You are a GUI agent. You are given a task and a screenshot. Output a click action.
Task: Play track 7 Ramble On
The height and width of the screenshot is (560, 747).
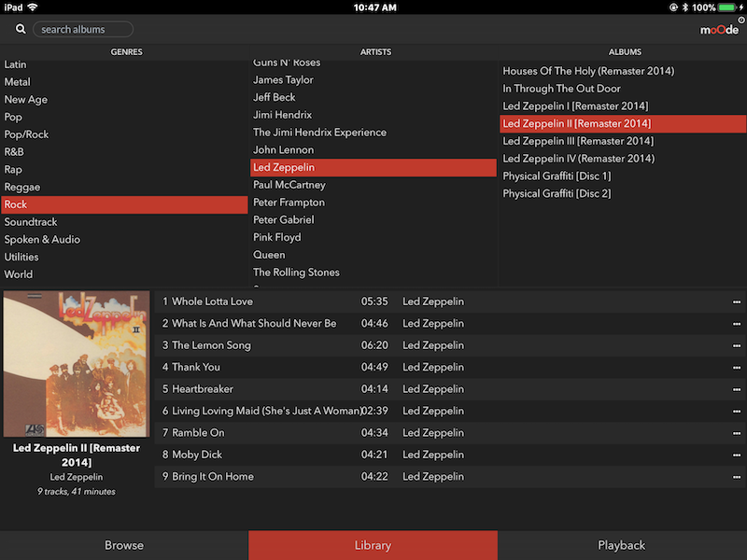point(450,433)
